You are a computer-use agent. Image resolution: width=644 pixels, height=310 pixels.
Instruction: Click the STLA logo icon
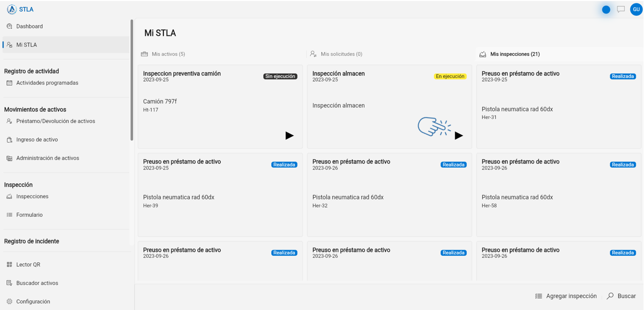[x=12, y=9]
